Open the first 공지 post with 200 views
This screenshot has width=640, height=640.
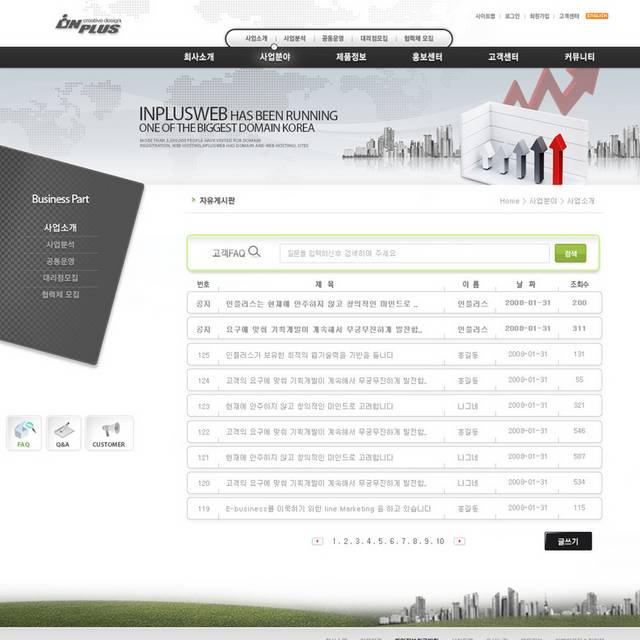(322, 304)
